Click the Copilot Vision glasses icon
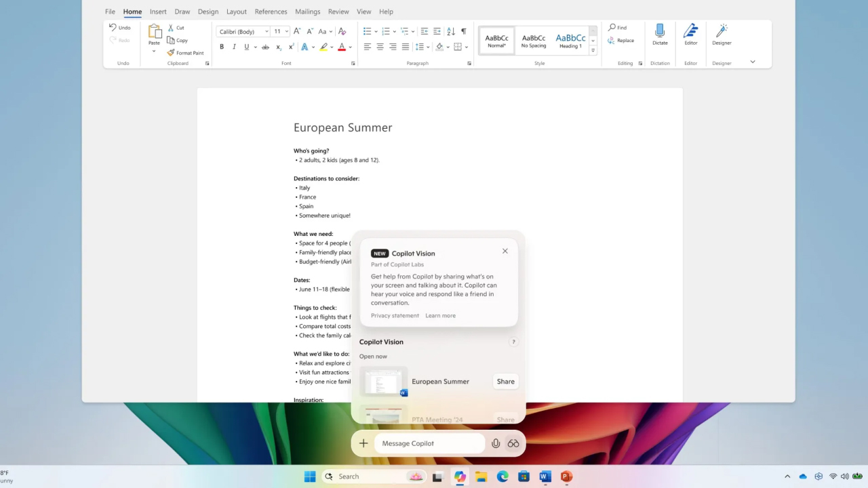868x488 pixels. [x=513, y=443]
